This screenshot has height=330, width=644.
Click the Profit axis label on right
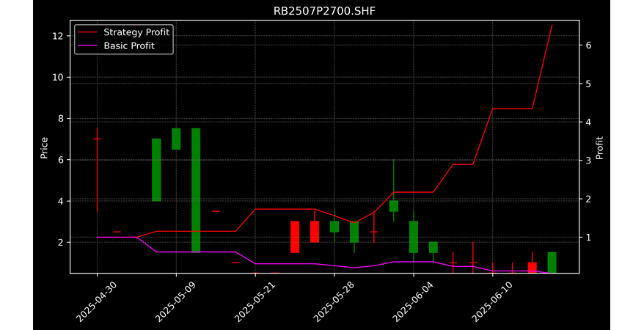(599, 147)
